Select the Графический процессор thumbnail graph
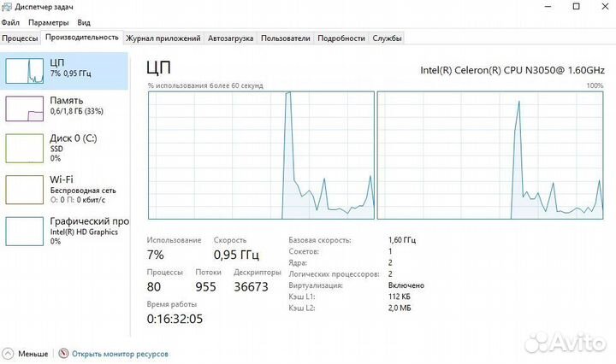 (24, 232)
